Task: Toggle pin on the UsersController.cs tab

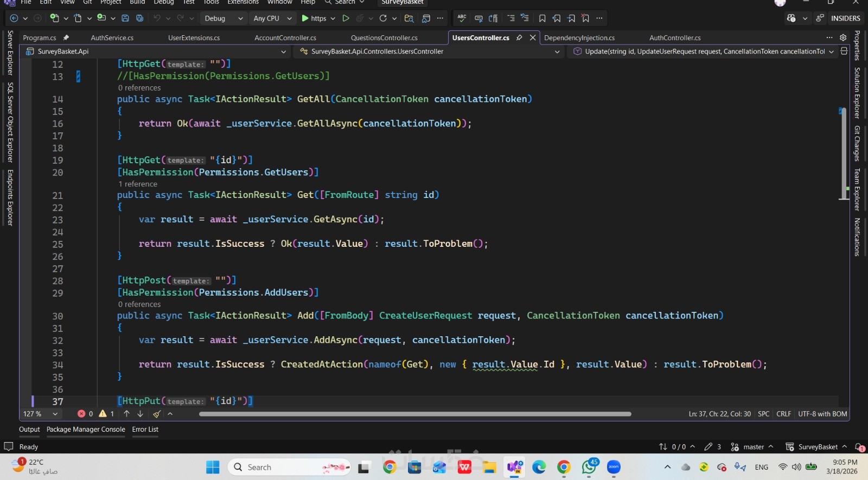Action: pos(519,38)
